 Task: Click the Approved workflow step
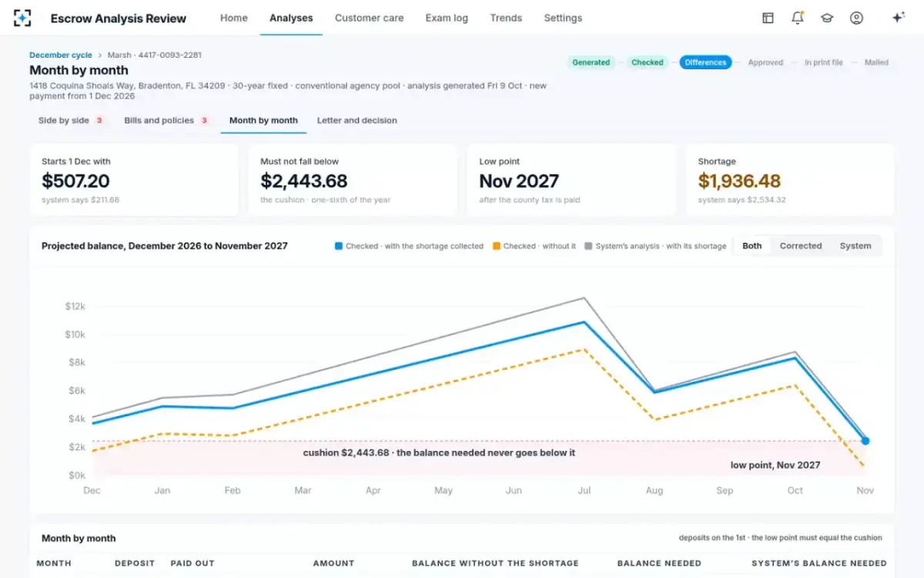click(765, 62)
